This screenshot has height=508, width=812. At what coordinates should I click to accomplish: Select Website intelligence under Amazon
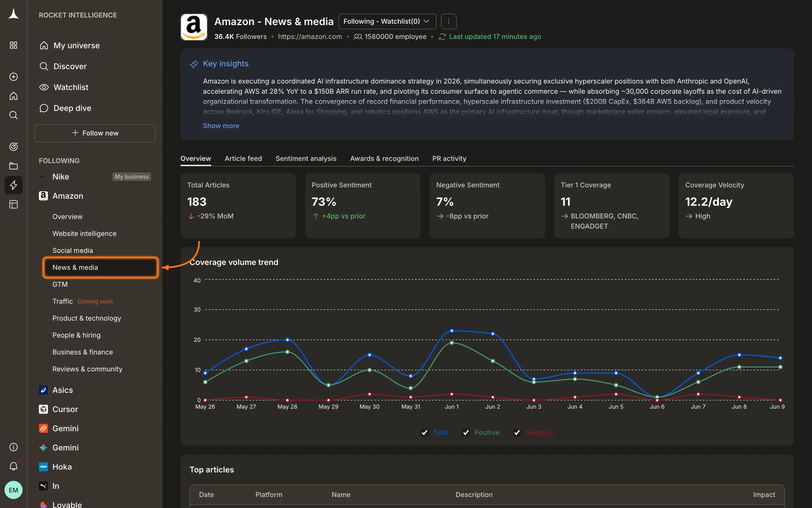85,233
